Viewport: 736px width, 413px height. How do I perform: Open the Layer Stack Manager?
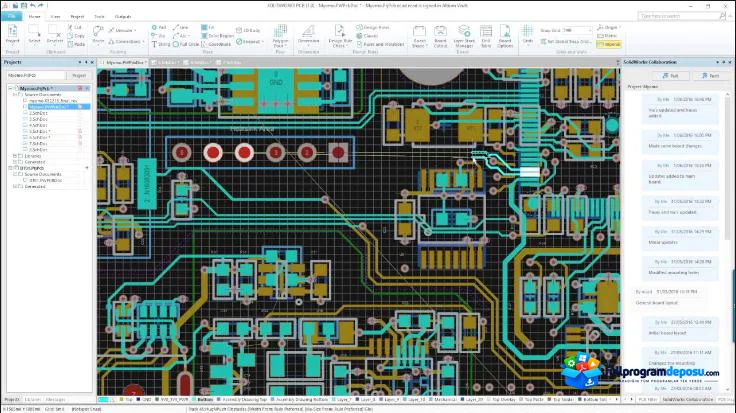coord(464,37)
